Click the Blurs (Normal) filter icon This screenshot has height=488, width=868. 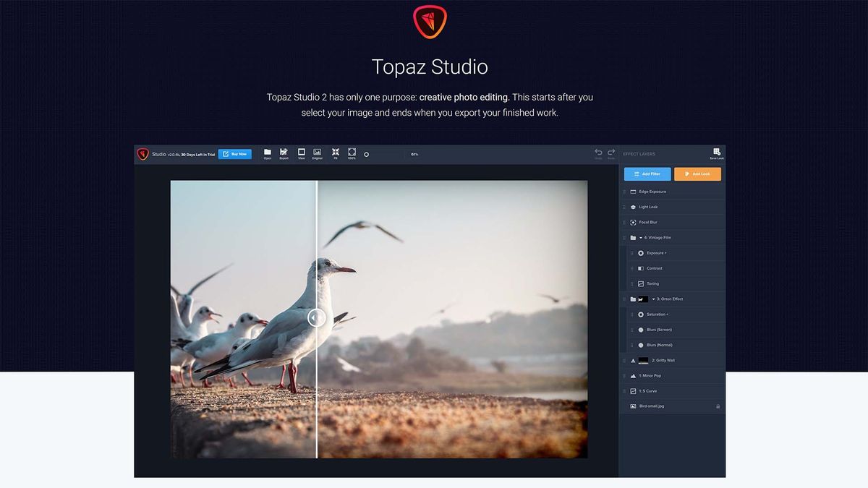(x=641, y=345)
